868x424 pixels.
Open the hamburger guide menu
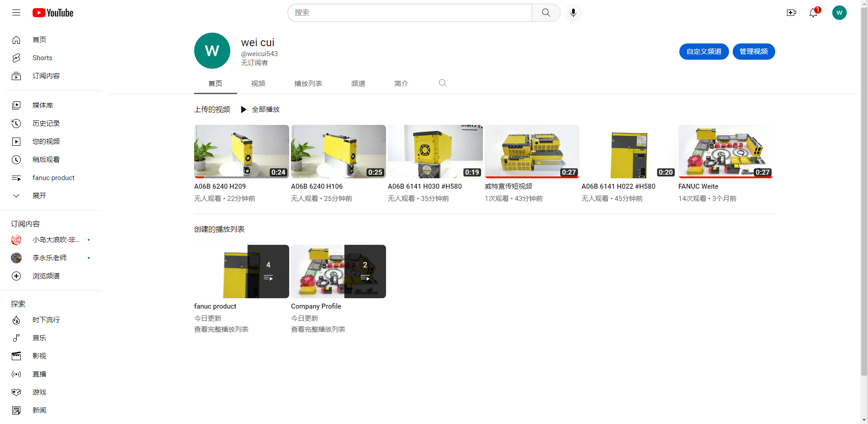coord(16,13)
